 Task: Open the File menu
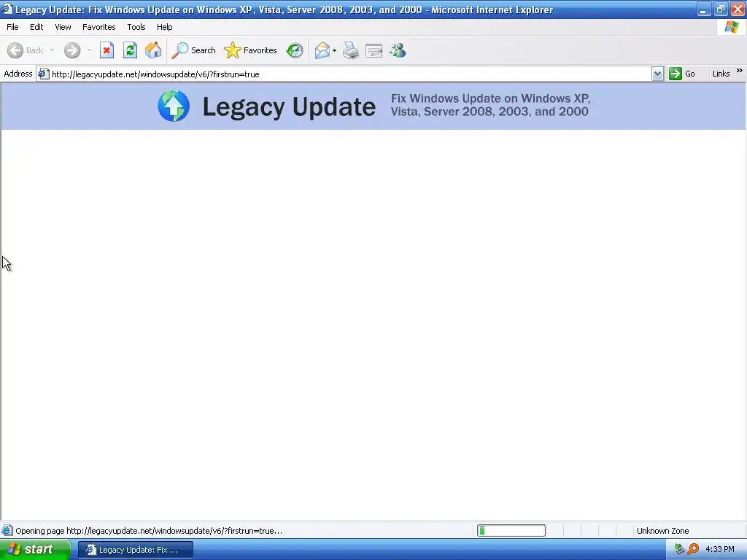[x=12, y=27]
